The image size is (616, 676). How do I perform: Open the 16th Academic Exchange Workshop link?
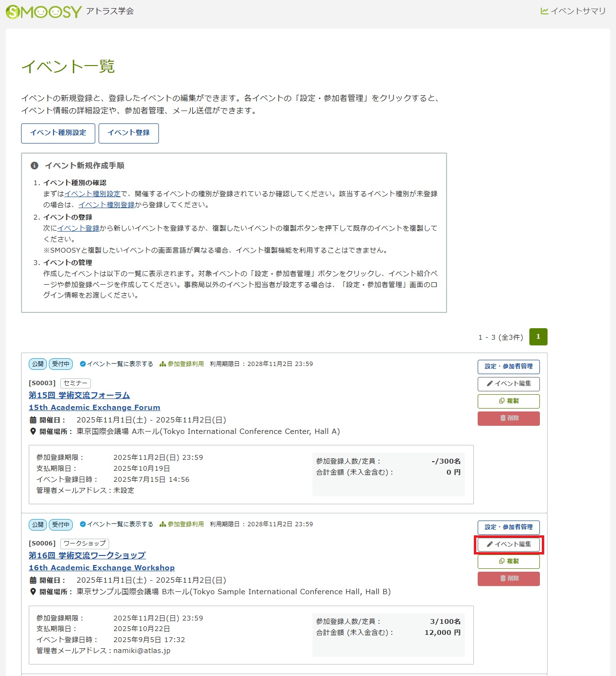(x=101, y=568)
